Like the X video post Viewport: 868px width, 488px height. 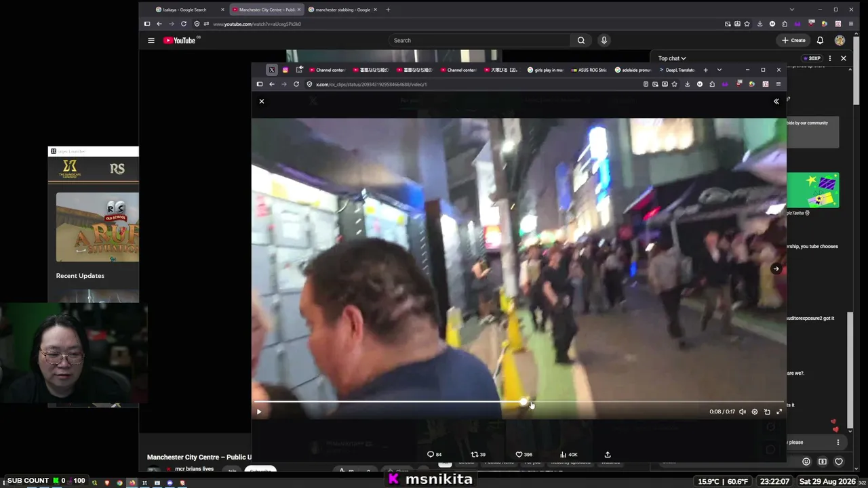[524, 455]
